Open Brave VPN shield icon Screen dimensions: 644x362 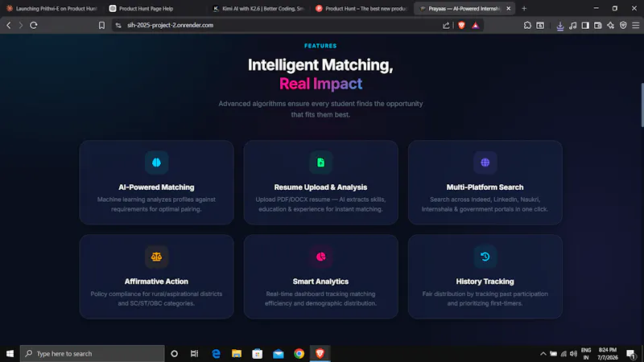click(x=623, y=26)
